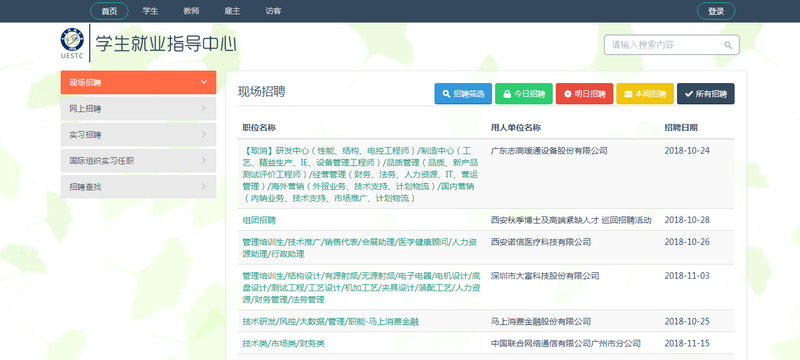Open 学生 in top navigation
The width and height of the screenshot is (800, 360).
tap(151, 11)
